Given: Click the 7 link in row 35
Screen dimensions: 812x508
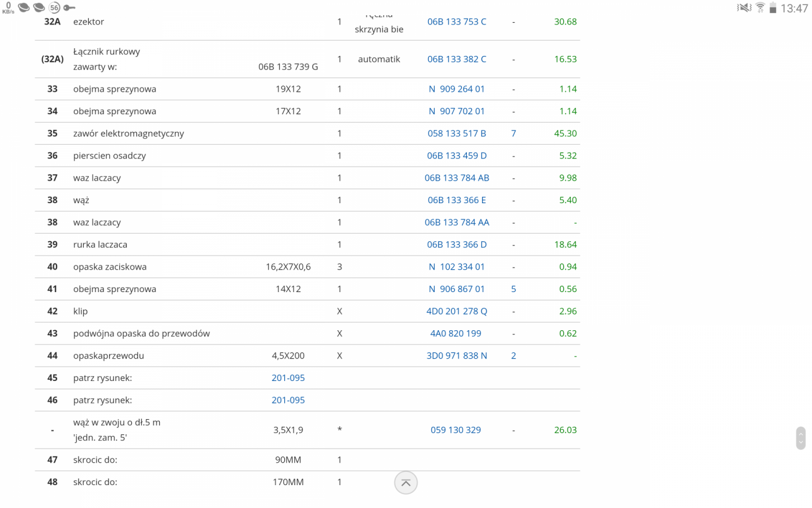Looking at the screenshot, I should (x=514, y=134).
